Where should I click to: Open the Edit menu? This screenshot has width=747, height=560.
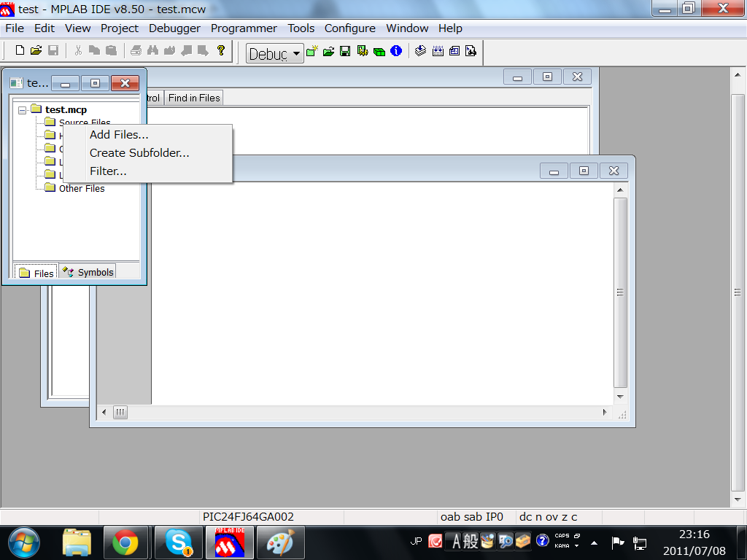click(44, 28)
